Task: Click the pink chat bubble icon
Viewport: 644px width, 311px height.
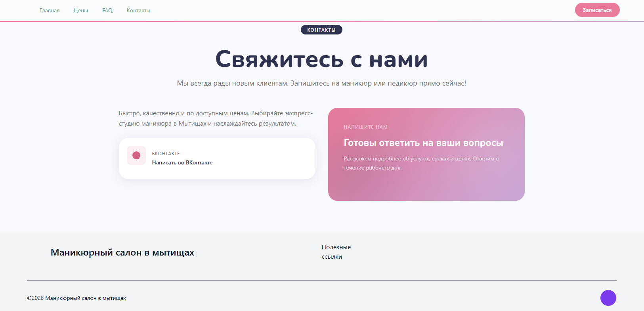Action: click(x=136, y=155)
